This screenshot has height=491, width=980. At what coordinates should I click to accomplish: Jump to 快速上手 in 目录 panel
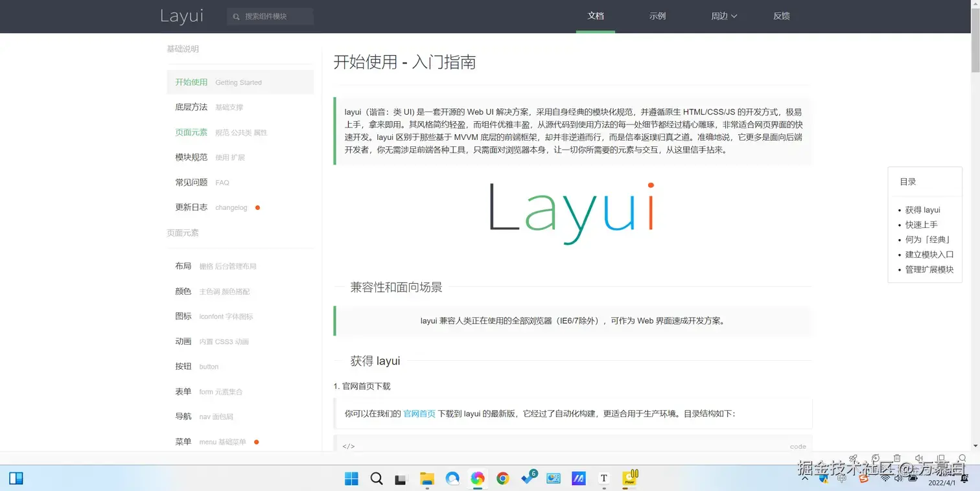(921, 225)
